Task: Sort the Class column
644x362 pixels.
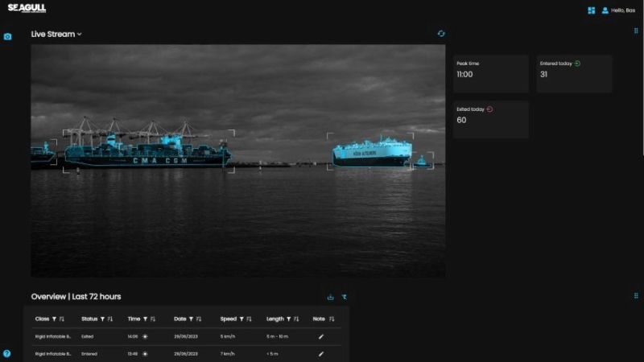Action: (x=62, y=319)
